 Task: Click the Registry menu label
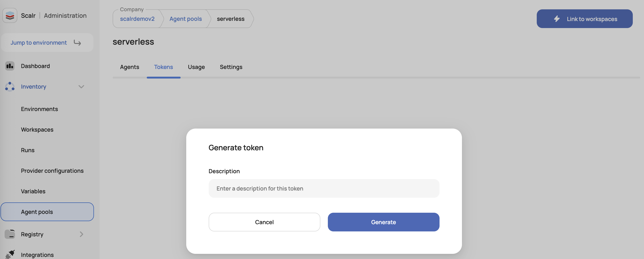click(32, 234)
